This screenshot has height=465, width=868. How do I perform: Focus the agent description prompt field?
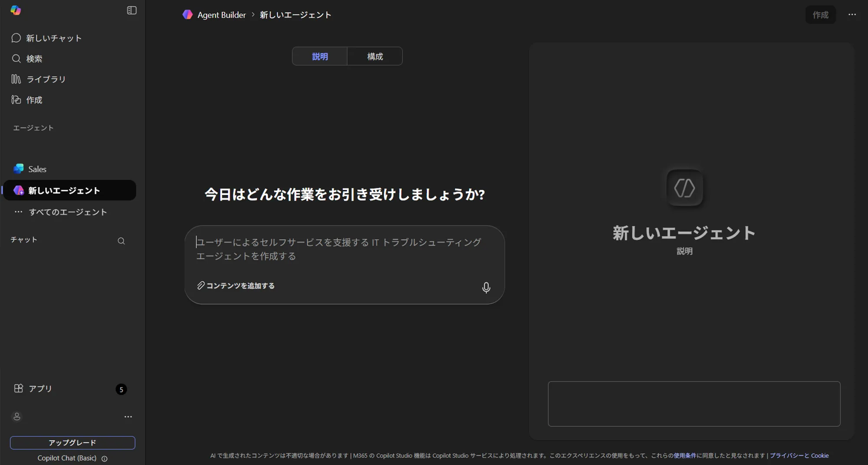[344, 250]
